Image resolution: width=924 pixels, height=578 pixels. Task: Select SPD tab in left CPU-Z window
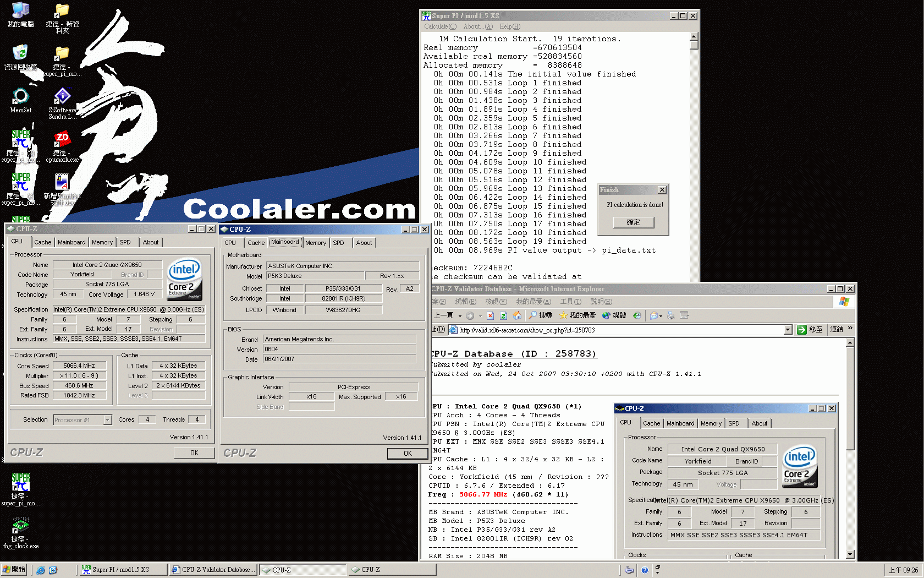125,242
